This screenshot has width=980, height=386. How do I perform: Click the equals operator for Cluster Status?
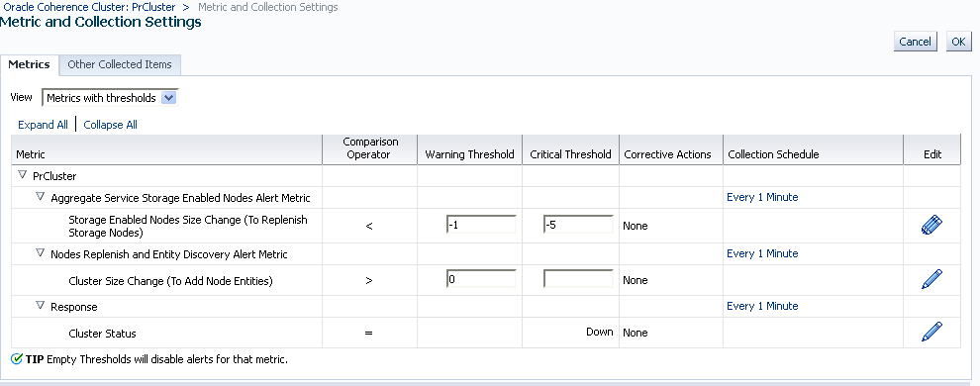point(369,333)
